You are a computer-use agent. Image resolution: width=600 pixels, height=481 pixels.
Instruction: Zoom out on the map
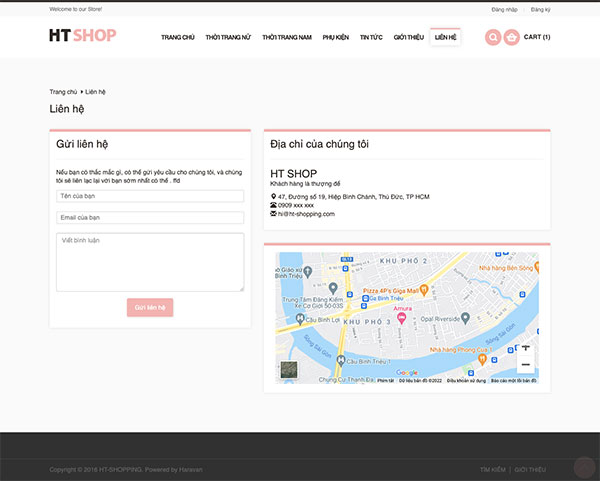tap(526, 364)
